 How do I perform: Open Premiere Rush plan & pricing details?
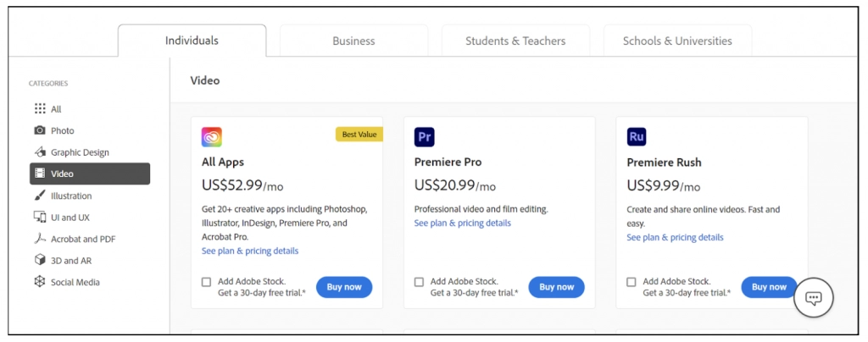[x=675, y=238]
